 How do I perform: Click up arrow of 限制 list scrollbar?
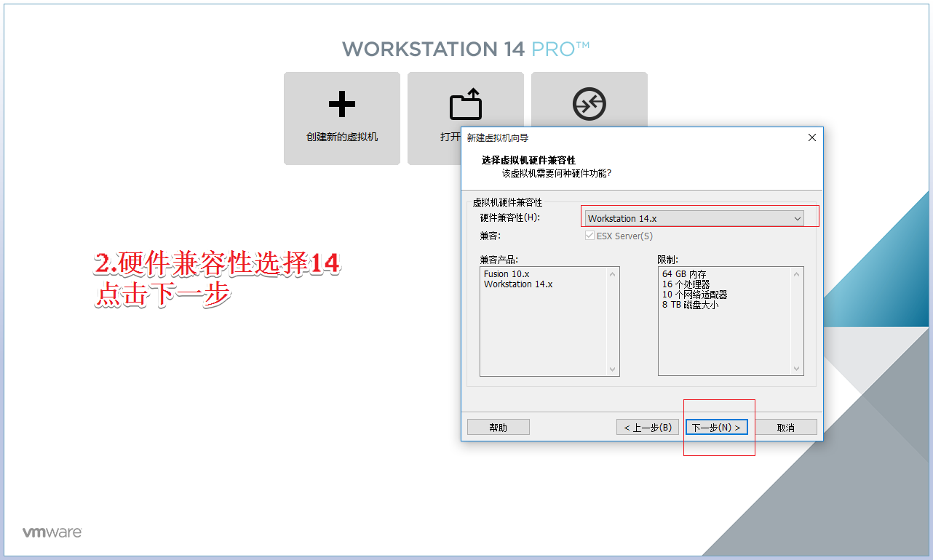pyautogui.click(x=797, y=274)
